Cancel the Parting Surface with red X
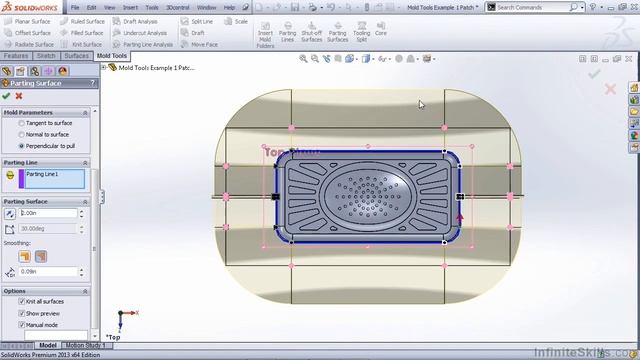Image resolution: width=640 pixels, height=360 pixels. 19,96
